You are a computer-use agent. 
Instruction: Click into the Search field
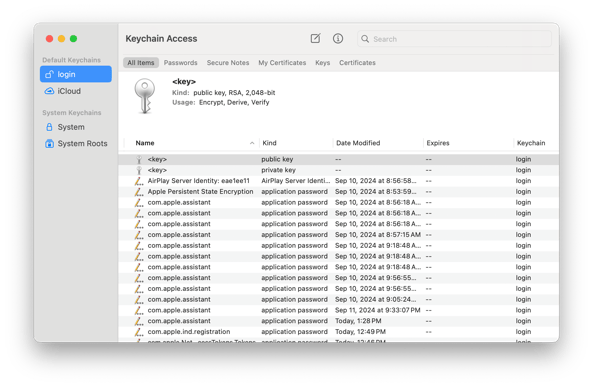click(454, 39)
